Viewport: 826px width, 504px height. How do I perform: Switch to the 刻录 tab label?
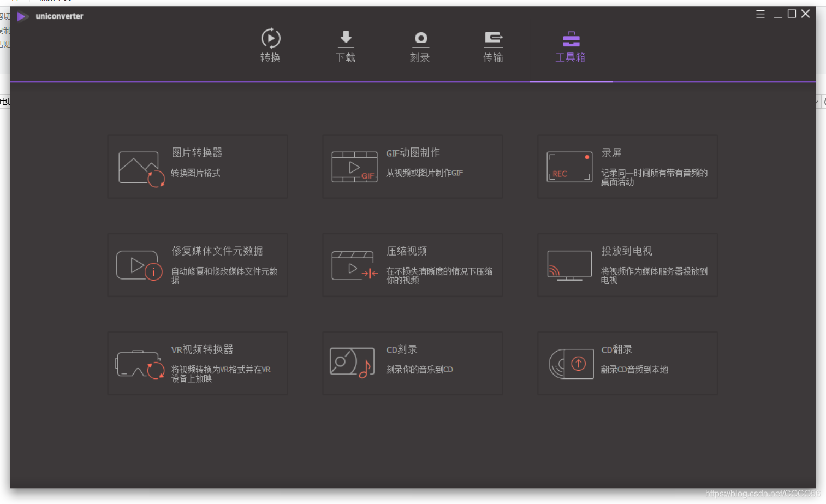(420, 57)
